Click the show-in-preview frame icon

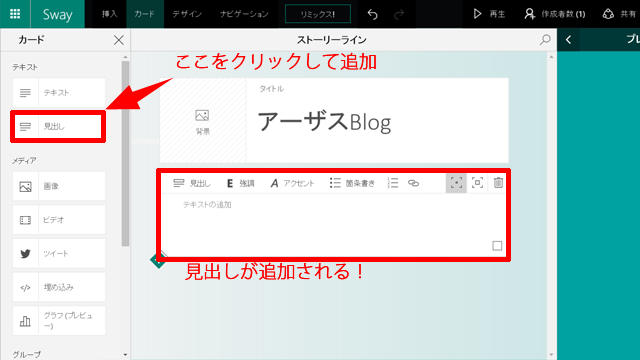[x=477, y=183]
